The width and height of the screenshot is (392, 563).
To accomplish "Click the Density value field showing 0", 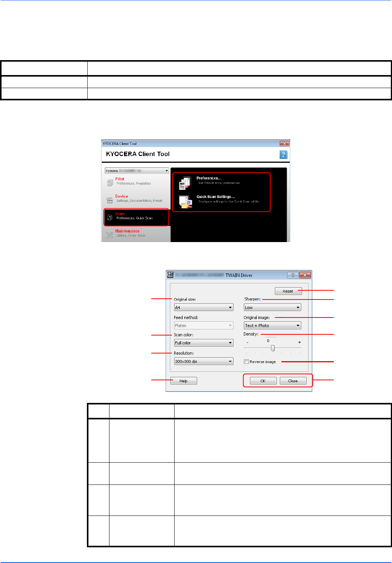I will point(271,340).
